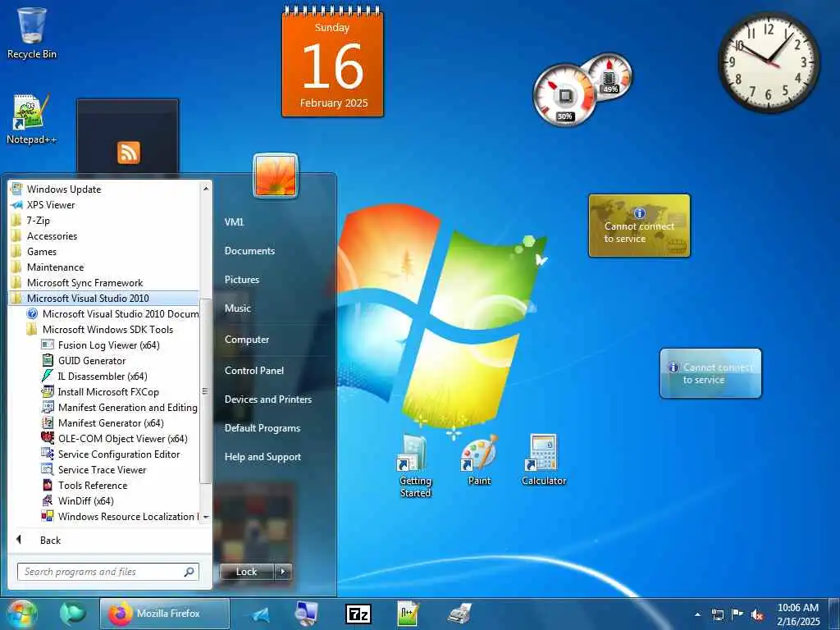Click the Notepad++ taskbar icon
This screenshot has height=630, width=840.
(x=408, y=614)
